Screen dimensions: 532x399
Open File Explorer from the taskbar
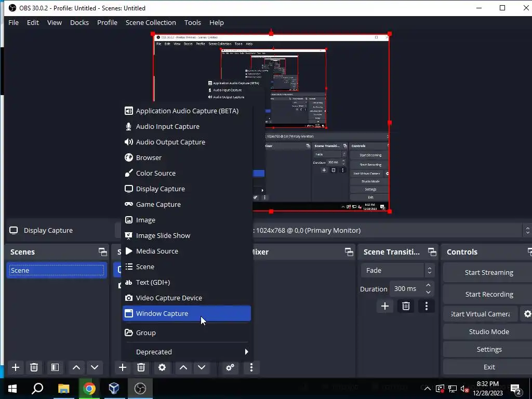click(63, 389)
